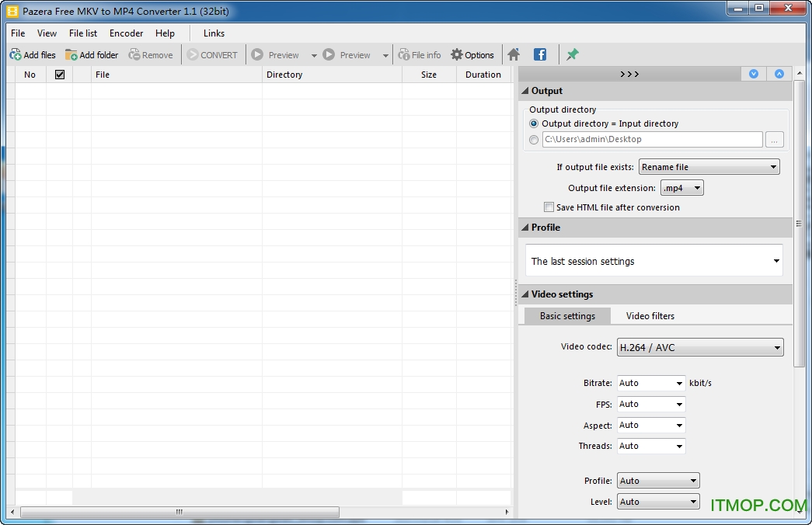The height and width of the screenshot is (525, 812).
Task: Collapse the Video settings section
Action: (525, 294)
